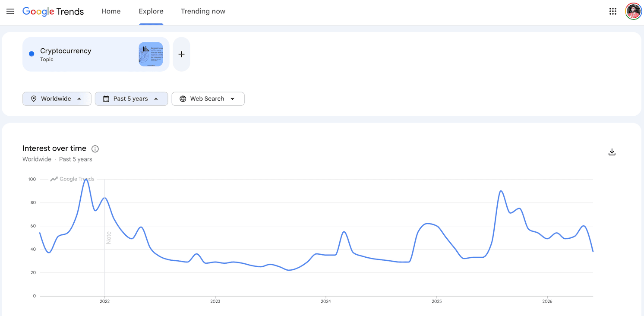Viewport: 644px width, 316px height.
Task: Click the 100 y-axis value
Action: (x=32, y=179)
